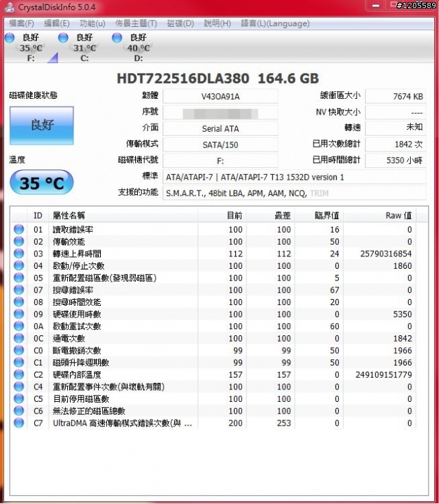The width and height of the screenshot is (439, 504).
Task: Click the S.M.A.R.T. supported features field
Action: coord(294,193)
